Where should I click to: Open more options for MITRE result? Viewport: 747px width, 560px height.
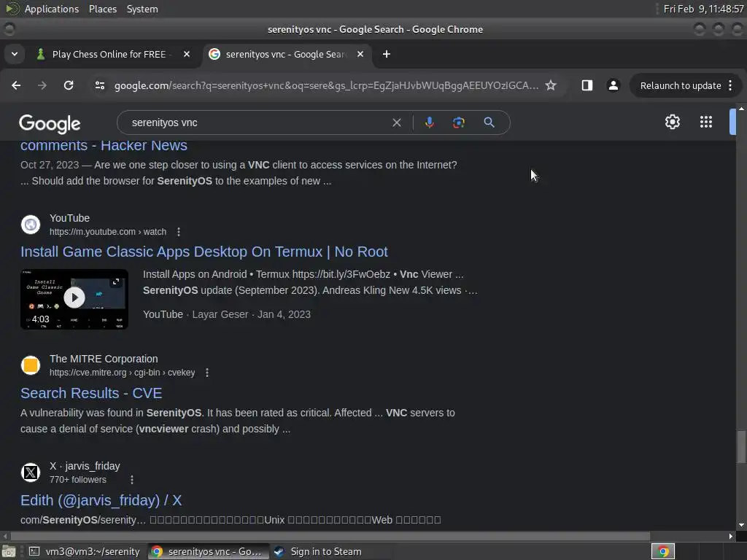pyautogui.click(x=206, y=373)
